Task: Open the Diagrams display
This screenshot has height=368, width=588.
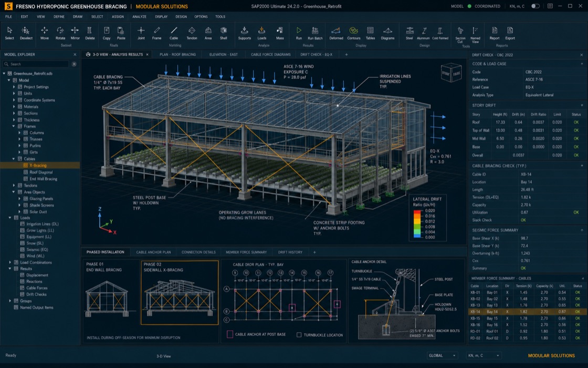Action: (x=387, y=33)
